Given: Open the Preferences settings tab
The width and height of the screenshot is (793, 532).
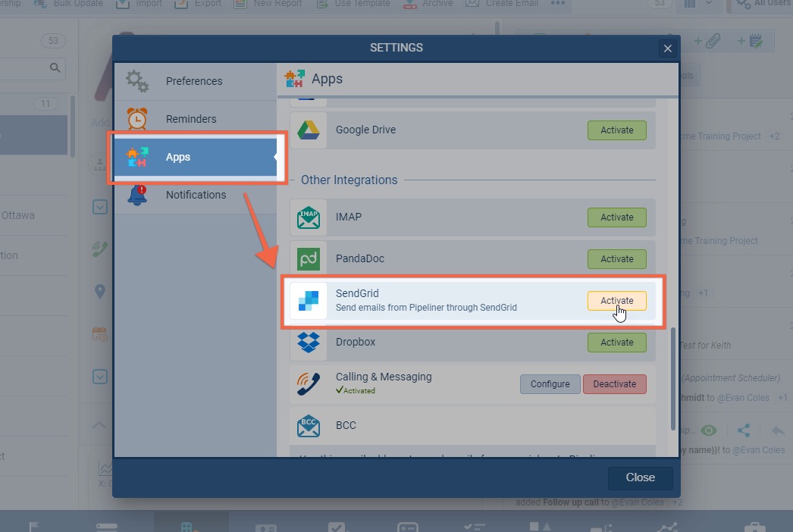Looking at the screenshot, I should (194, 81).
